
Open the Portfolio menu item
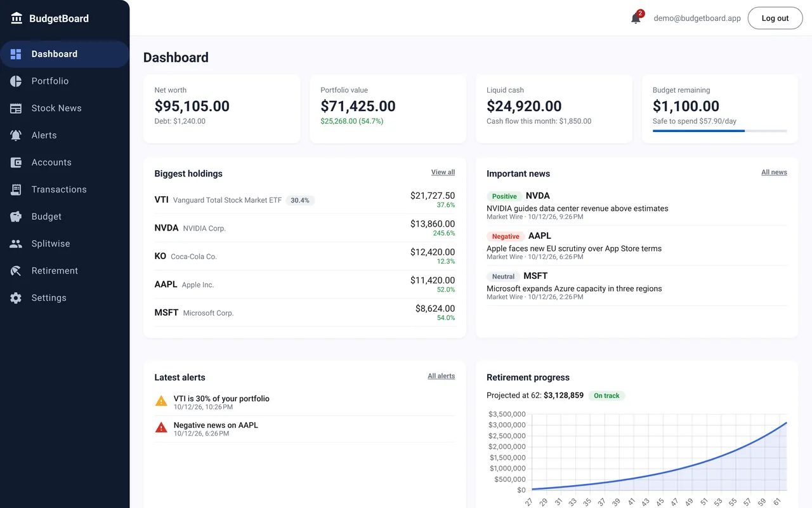[65, 81]
